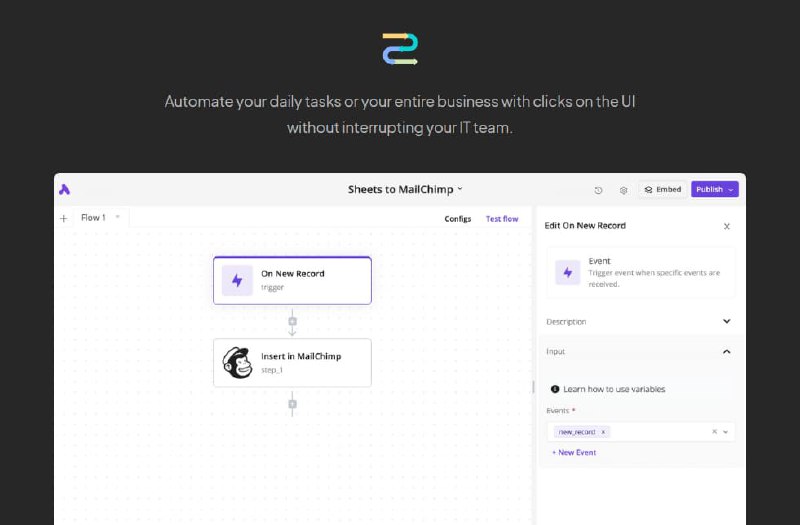
Task: Click the + New Event link
Action: tap(574, 453)
